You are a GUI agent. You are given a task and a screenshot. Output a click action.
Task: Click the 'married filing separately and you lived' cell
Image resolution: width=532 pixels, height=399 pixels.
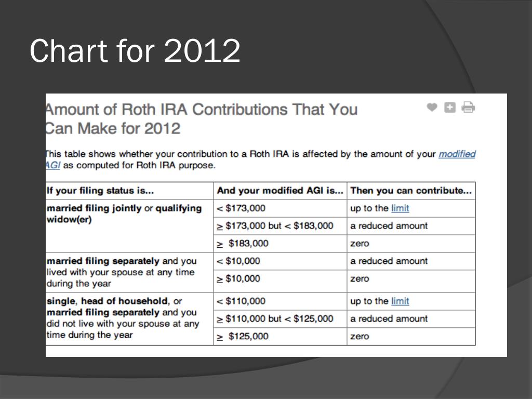tap(129, 272)
